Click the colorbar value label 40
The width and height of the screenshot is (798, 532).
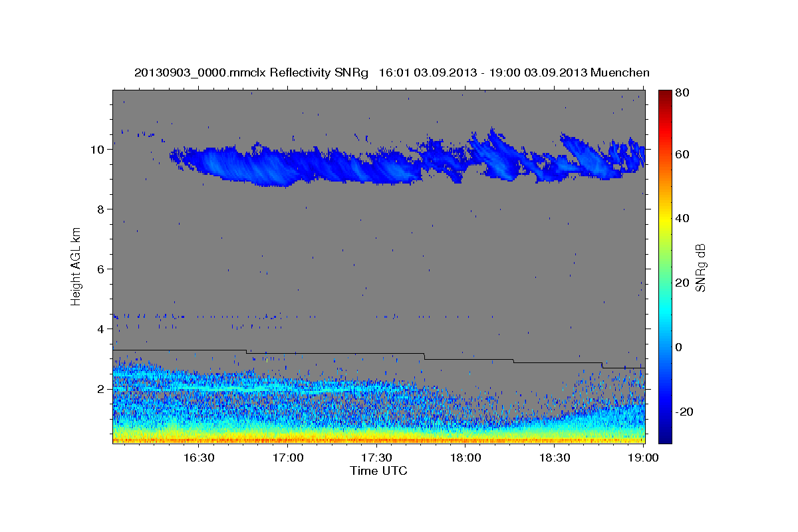(682, 218)
